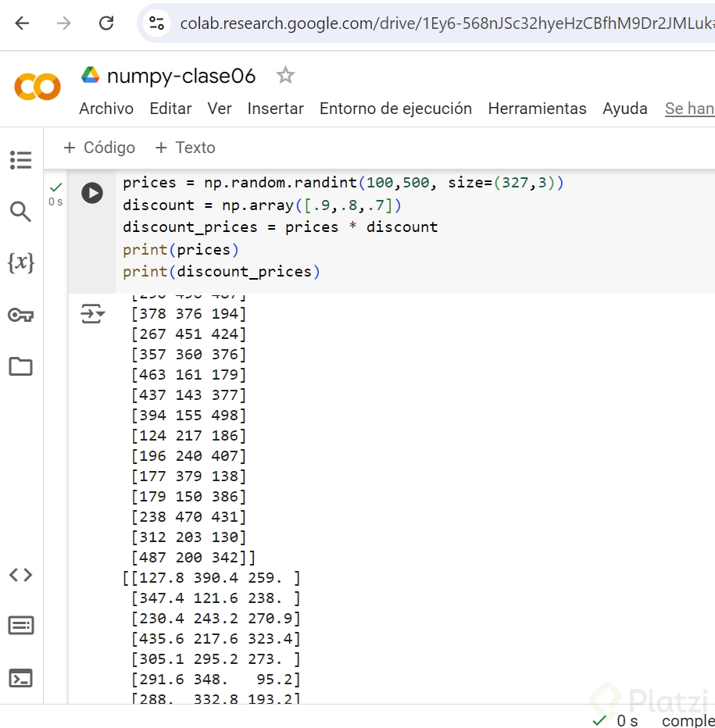
Task: Focus the colab URL address bar
Action: (x=446, y=23)
